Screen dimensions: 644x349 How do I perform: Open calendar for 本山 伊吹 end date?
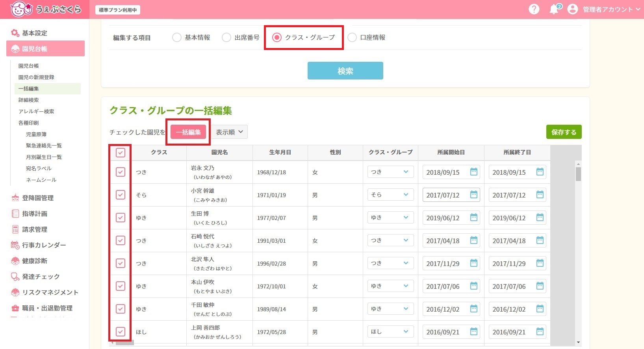540,286
